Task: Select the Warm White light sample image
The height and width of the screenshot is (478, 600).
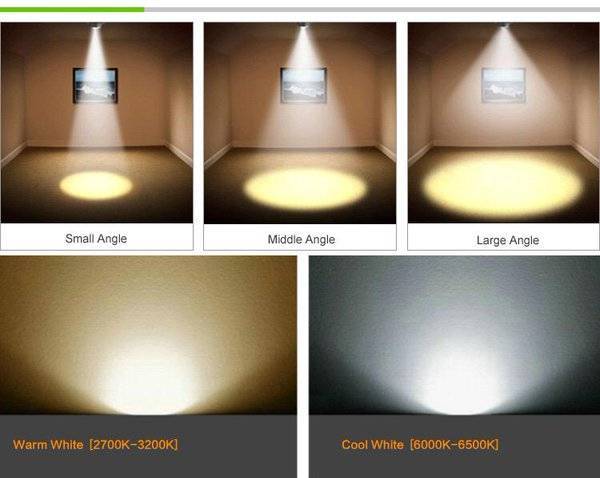Action: click(x=148, y=335)
